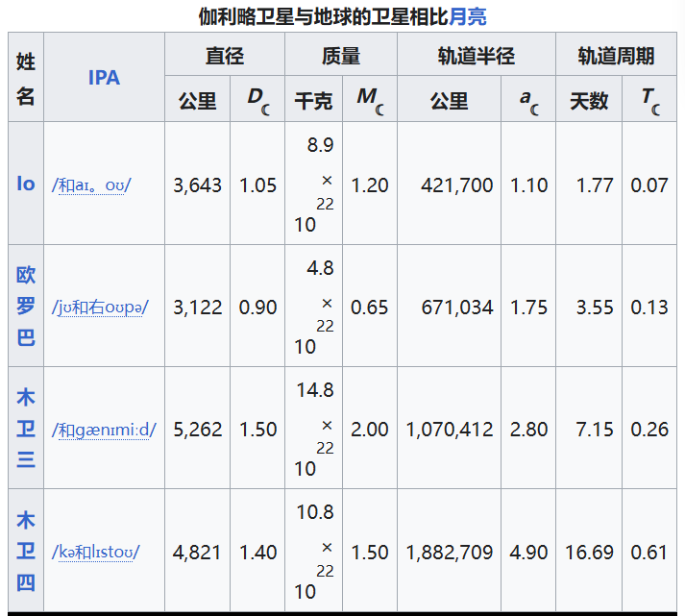Click the M moon-symbol mass subheader
685x616 pixels.
pyautogui.click(x=370, y=100)
